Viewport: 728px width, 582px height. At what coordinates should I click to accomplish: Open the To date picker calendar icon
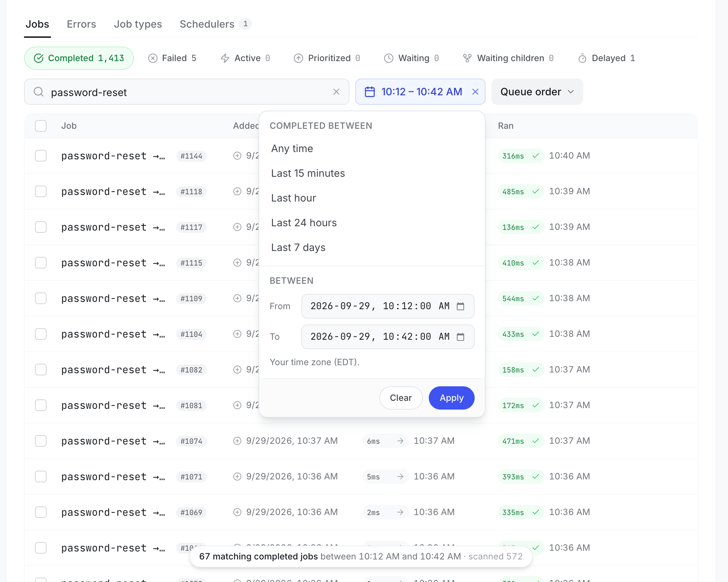click(460, 337)
